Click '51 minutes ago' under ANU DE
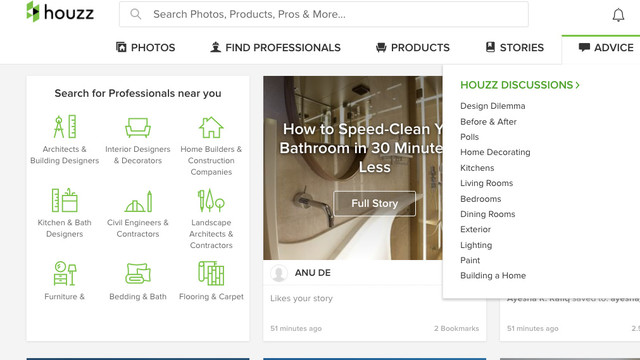 pyautogui.click(x=296, y=328)
